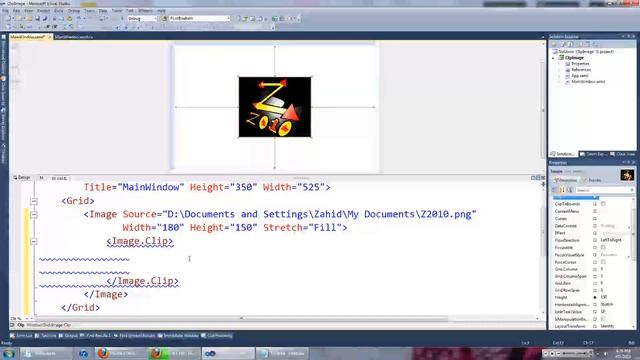640x360 pixels.
Task: Swap Design and XAML panes icon
Action: pyautogui.click(x=42, y=178)
